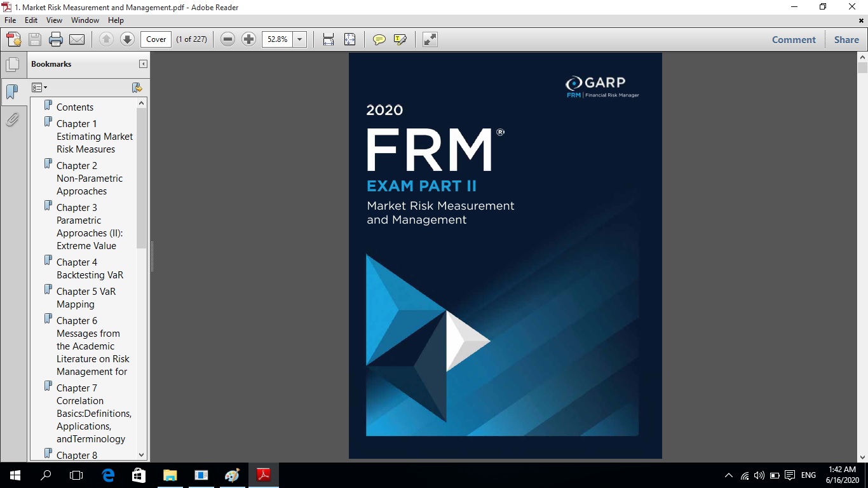
Task: Click document scrollbar up arrow
Action: click(862, 57)
